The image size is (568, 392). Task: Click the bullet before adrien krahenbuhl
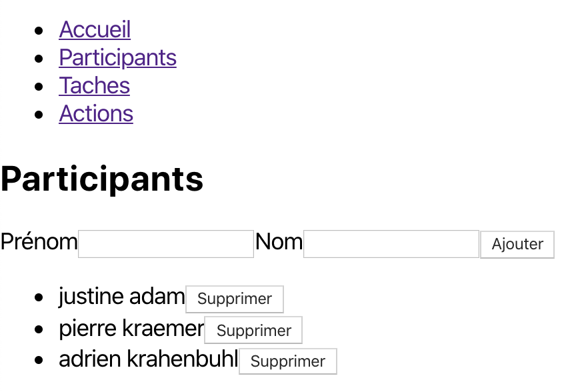(41, 360)
